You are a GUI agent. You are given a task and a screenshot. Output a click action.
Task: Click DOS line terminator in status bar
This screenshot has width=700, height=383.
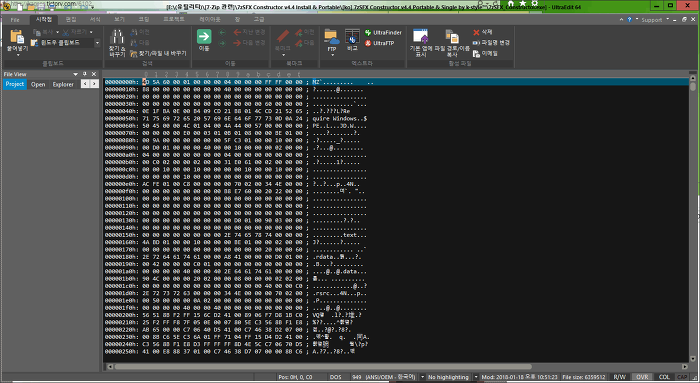tap(336, 377)
